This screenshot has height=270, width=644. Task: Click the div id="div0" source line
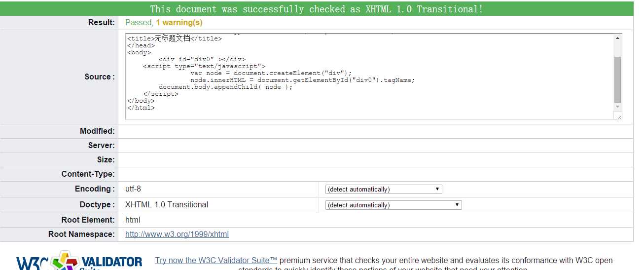202,59
